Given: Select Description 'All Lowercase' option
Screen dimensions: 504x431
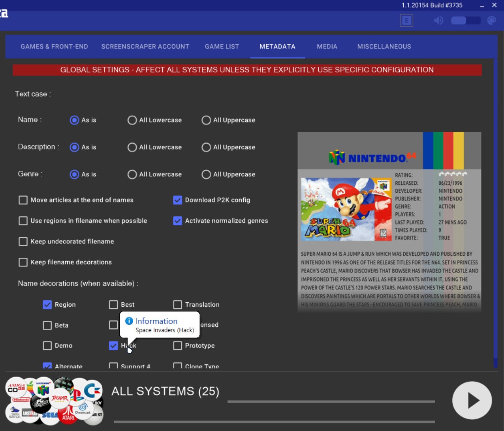Looking at the screenshot, I should 132,147.
